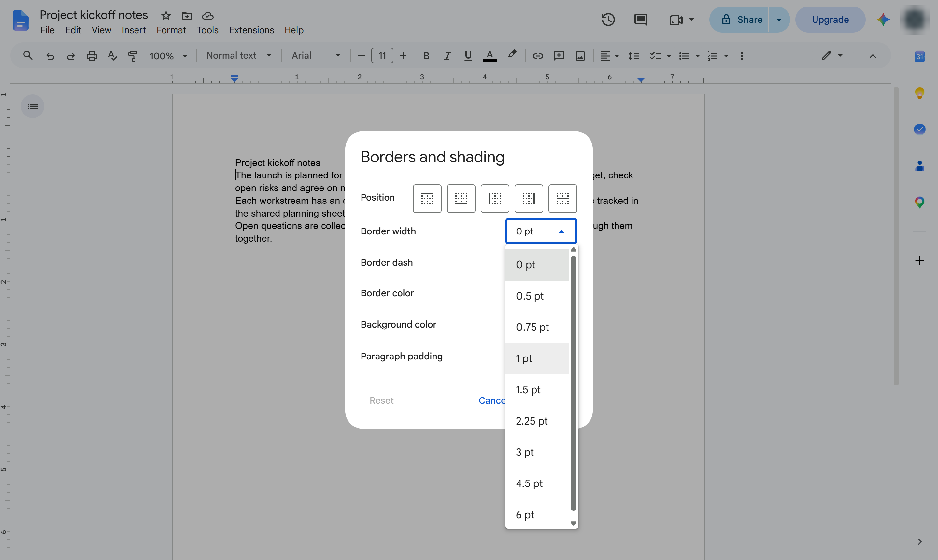The image size is (938, 560).
Task: Open the Format menu
Action: tap(171, 30)
